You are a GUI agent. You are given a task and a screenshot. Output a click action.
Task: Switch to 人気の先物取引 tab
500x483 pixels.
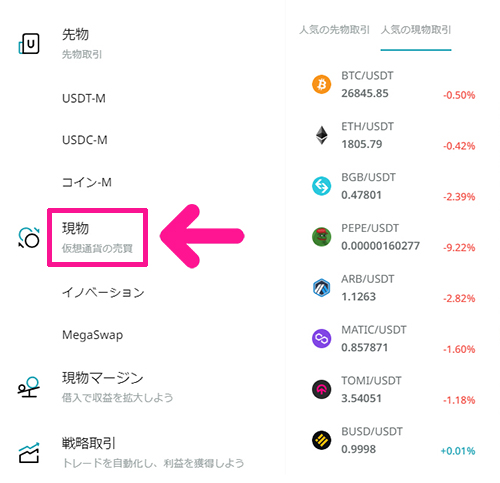coord(334,30)
